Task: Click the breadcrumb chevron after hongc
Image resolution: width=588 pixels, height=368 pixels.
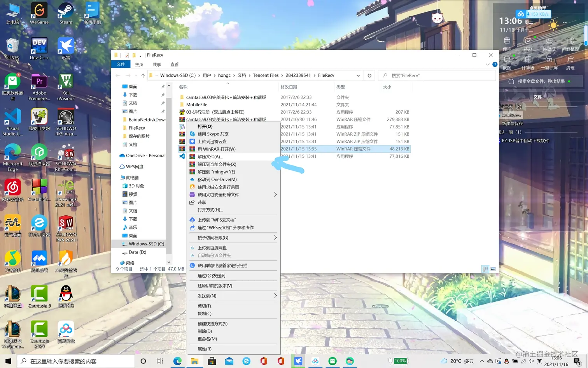Action: point(235,76)
